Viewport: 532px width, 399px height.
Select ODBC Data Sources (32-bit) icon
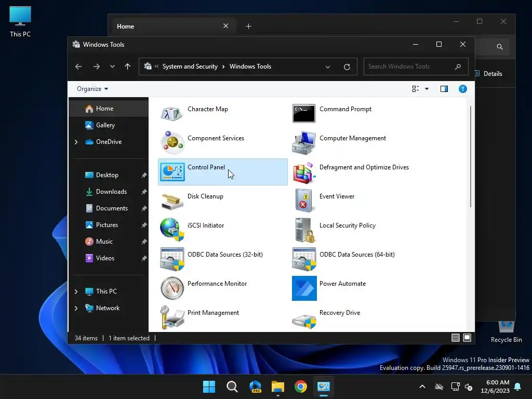pos(172,259)
